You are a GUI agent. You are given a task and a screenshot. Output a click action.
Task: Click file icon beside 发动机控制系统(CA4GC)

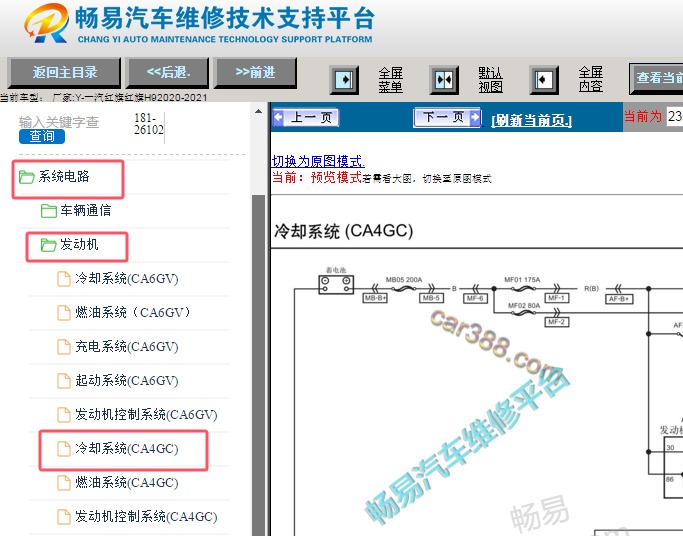tap(64, 517)
